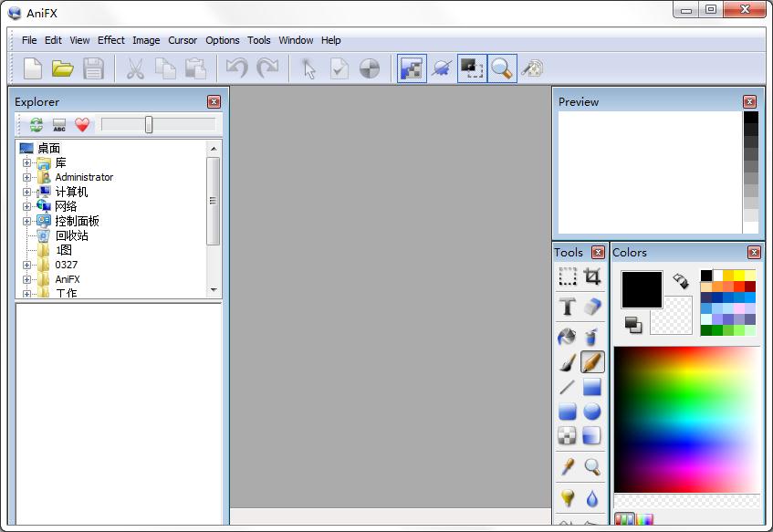Close the Preview panel
The image size is (773, 532).
click(x=749, y=101)
